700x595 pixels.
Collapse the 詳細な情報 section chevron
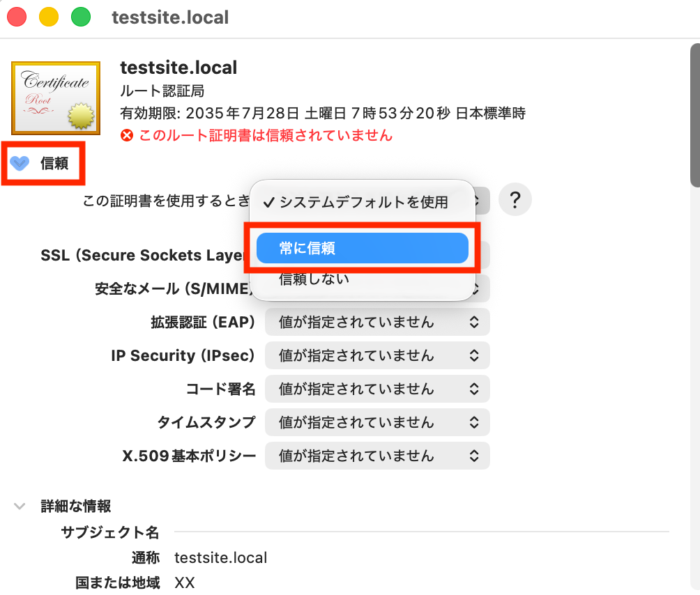20,507
